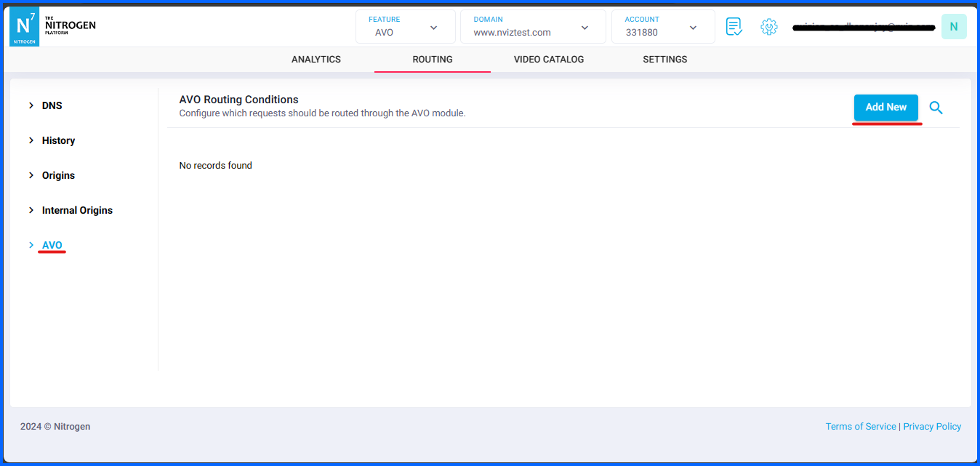Select the ROUTING tab
Screen dimensions: 980x466
pyautogui.click(x=432, y=59)
